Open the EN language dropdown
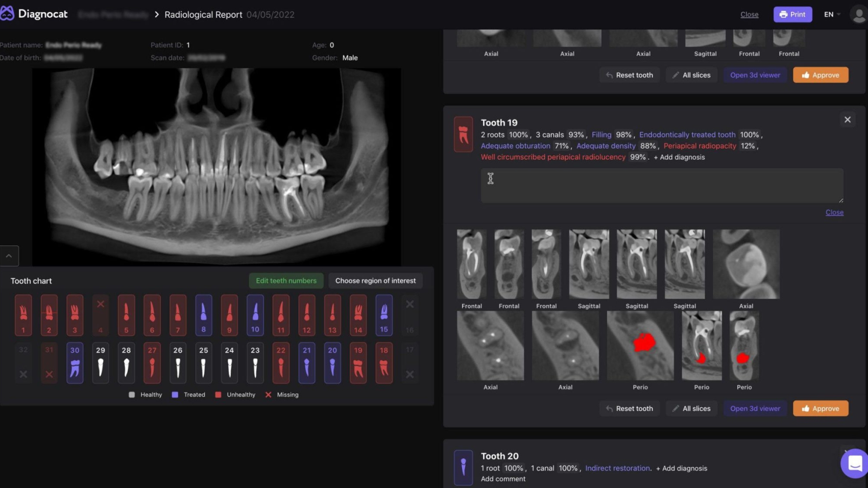 click(x=832, y=14)
